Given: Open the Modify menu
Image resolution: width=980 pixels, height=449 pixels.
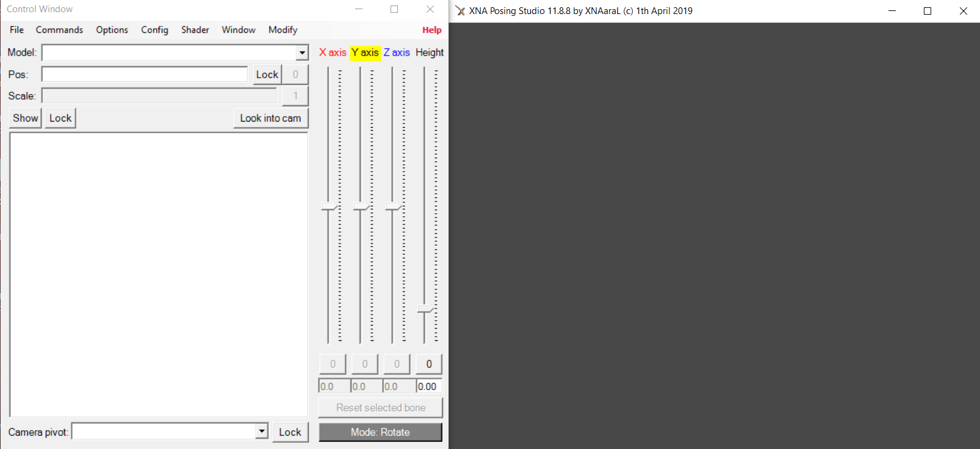Looking at the screenshot, I should tap(283, 30).
